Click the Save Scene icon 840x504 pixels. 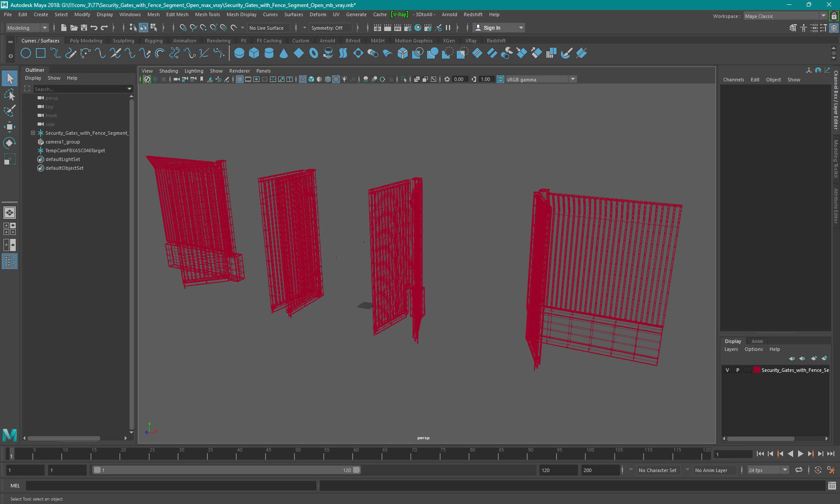84,28
